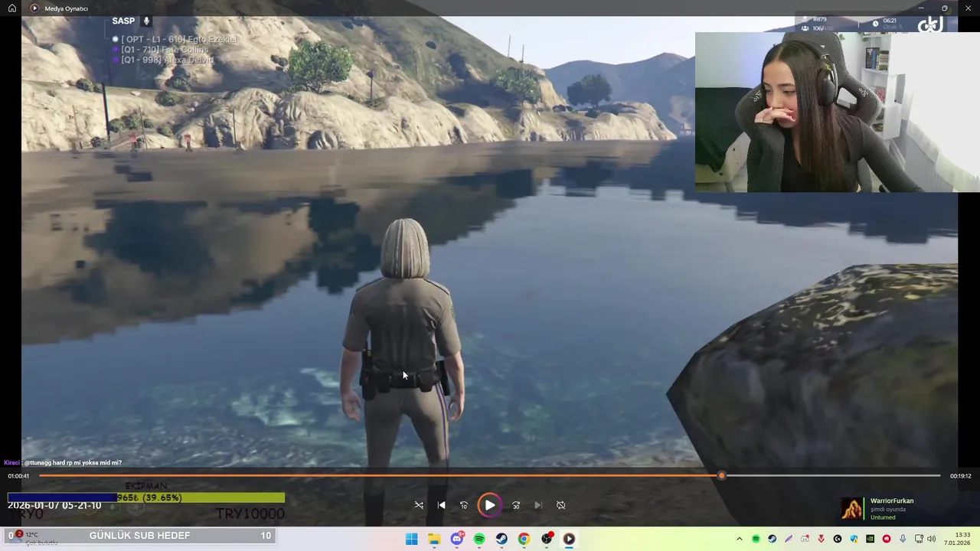Viewport: 980px width, 551px height.
Task: Open the Windows Start menu
Action: pyautogui.click(x=411, y=539)
